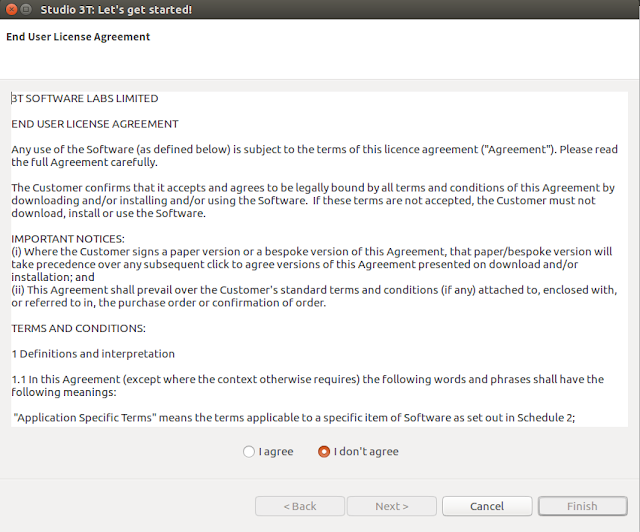
Task: Click the "IMPORTANT NOTICES:" heading in the license
Action: [68, 239]
